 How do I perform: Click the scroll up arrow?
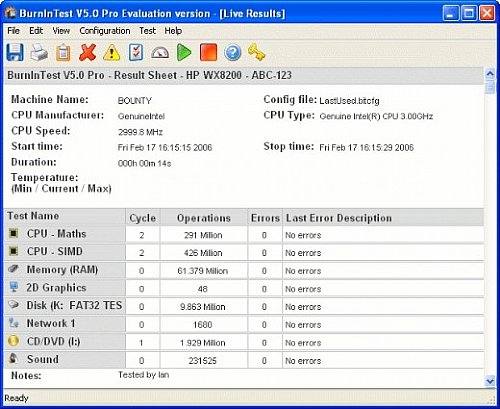click(490, 74)
